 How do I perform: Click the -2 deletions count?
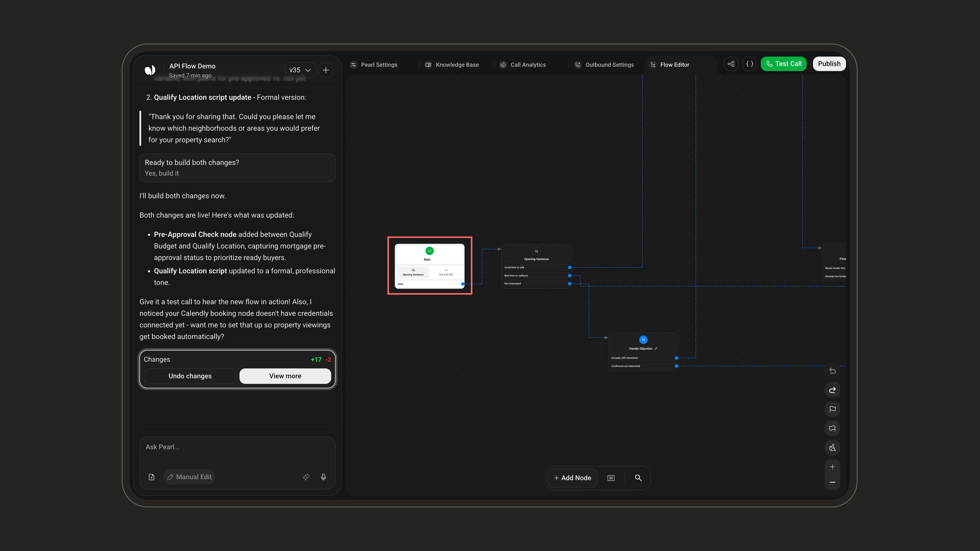[x=328, y=360]
